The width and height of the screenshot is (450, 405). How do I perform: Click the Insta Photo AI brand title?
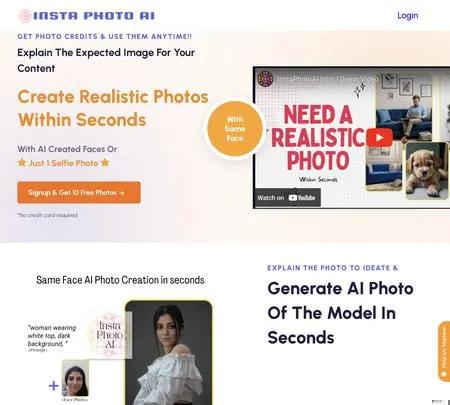point(94,16)
